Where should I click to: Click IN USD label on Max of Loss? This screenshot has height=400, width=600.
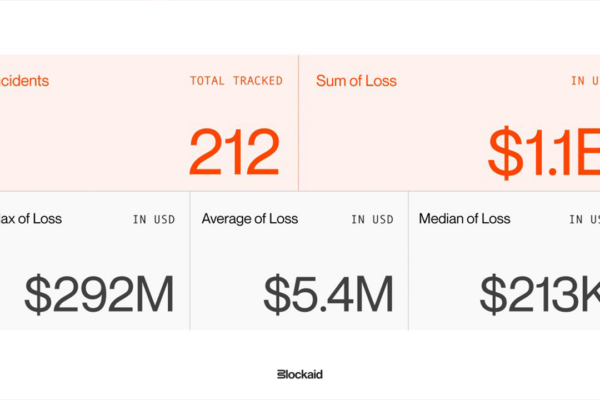154,219
